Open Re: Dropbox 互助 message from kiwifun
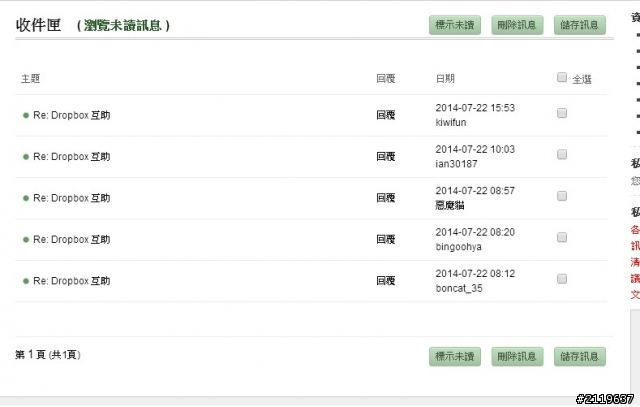The height and width of the screenshot is (407, 640). 71,116
